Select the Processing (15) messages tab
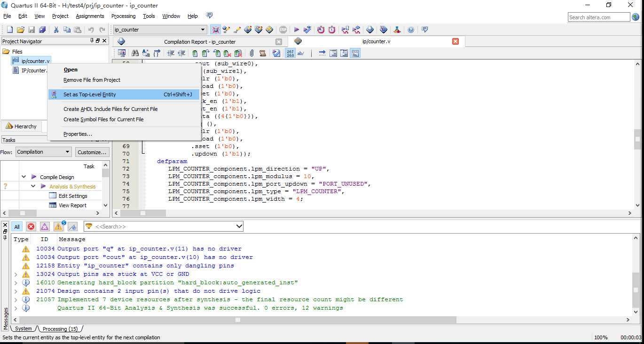 coord(61,329)
